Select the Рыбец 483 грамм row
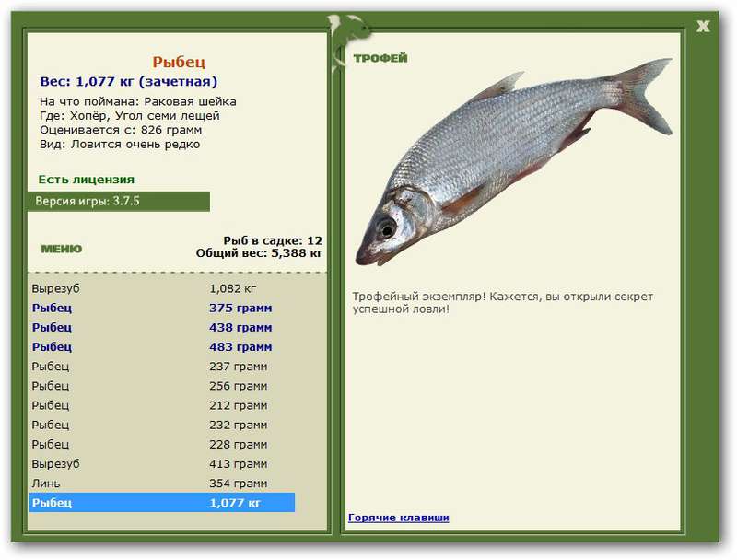This screenshot has height=560, width=737. [162, 347]
